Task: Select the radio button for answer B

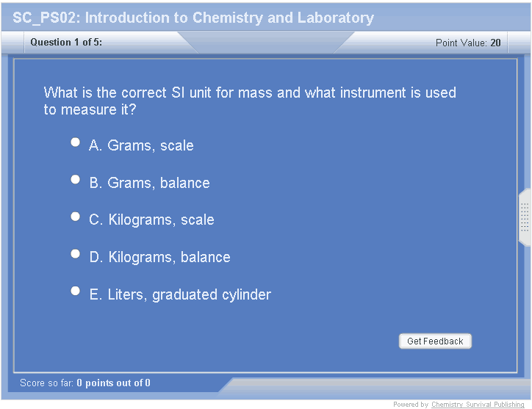Action: coord(75,179)
